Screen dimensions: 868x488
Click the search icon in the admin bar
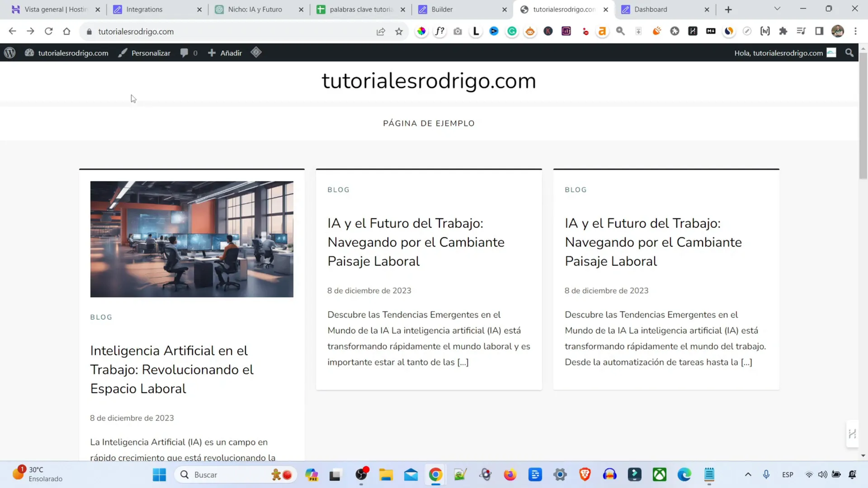pos(849,53)
